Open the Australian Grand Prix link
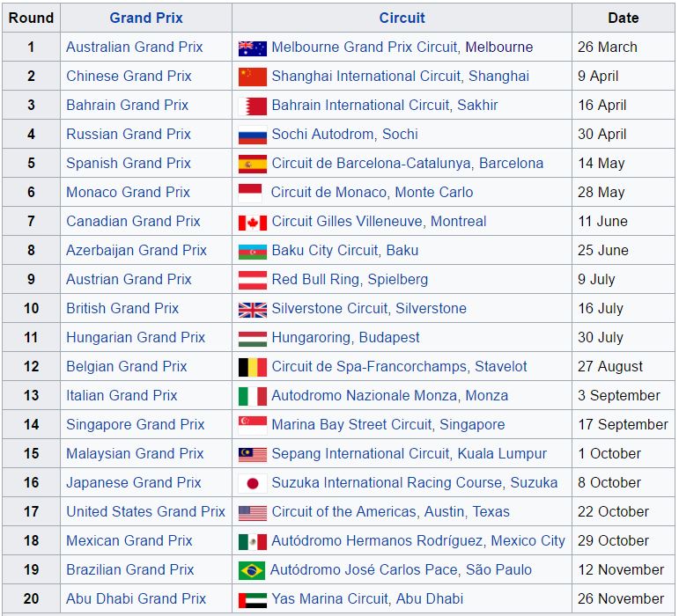679x616 pixels. pos(134,47)
